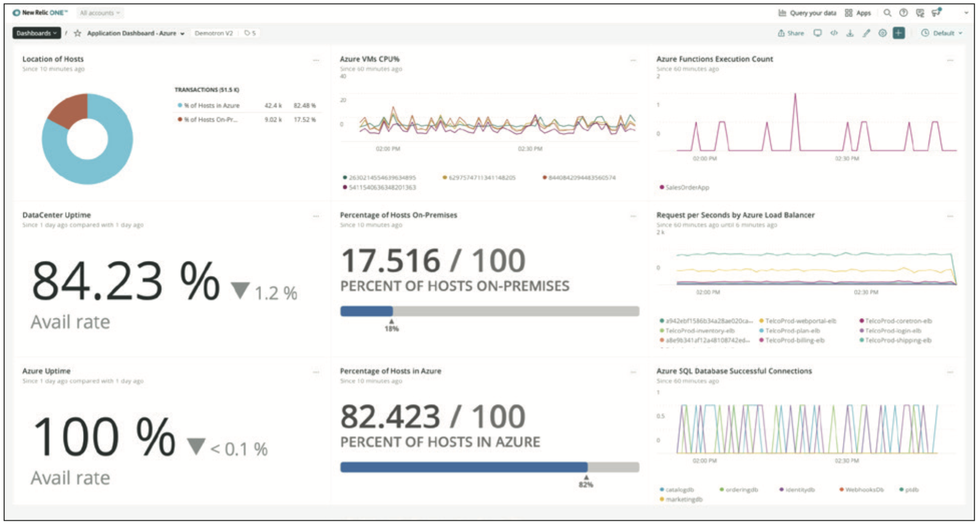
Task: Click the Apps text link in header
Action: tap(863, 13)
